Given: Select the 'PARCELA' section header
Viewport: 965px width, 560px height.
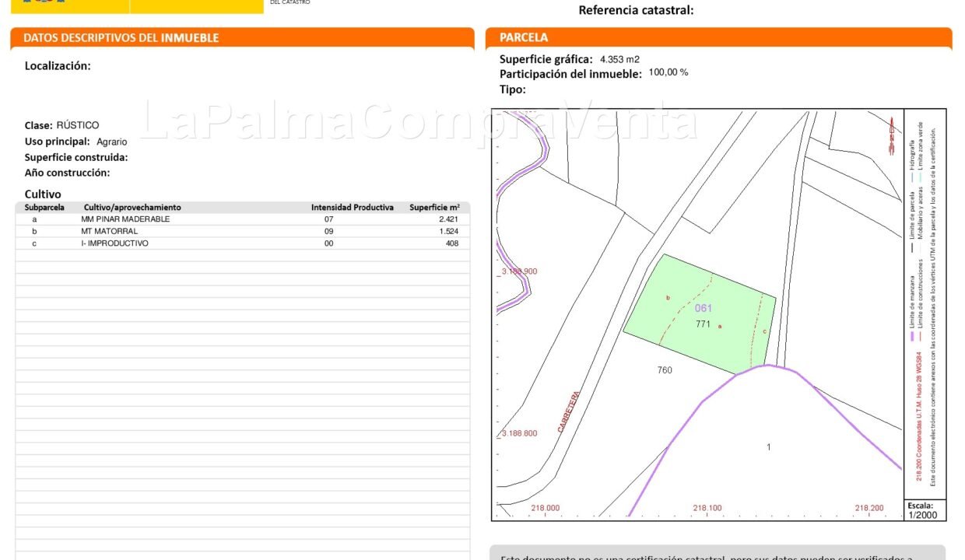Looking at the screenshot, I should [x=524, y=37].
